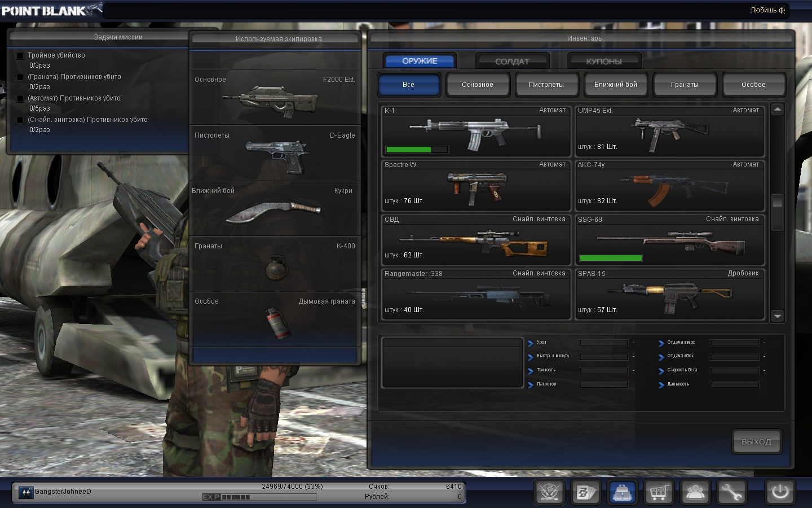
Task: Filter inventory by Все
Action: tap(409, 85)
